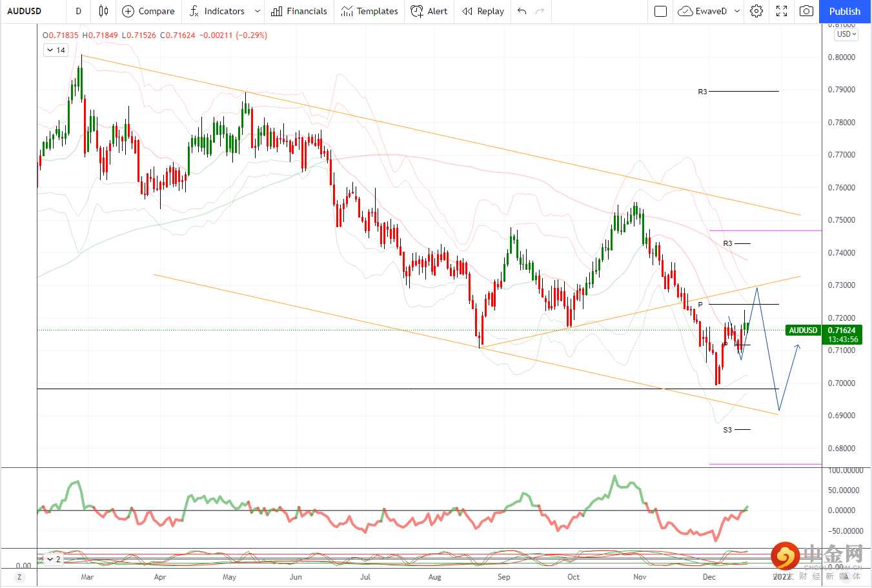Enter fullscreen mode
The height and width of the screenshot is (588, 872).
(x=782, y=11)
